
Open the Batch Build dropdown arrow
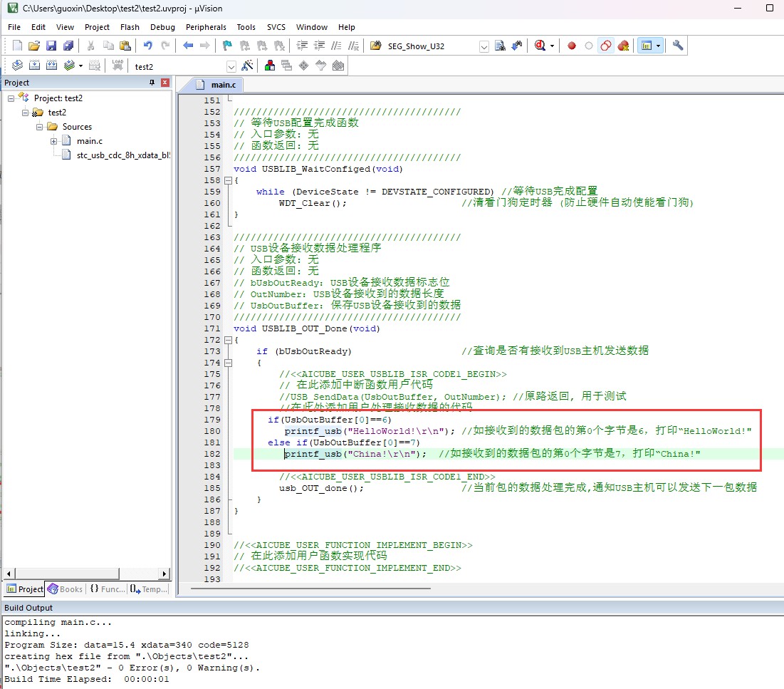coord(80,66)
